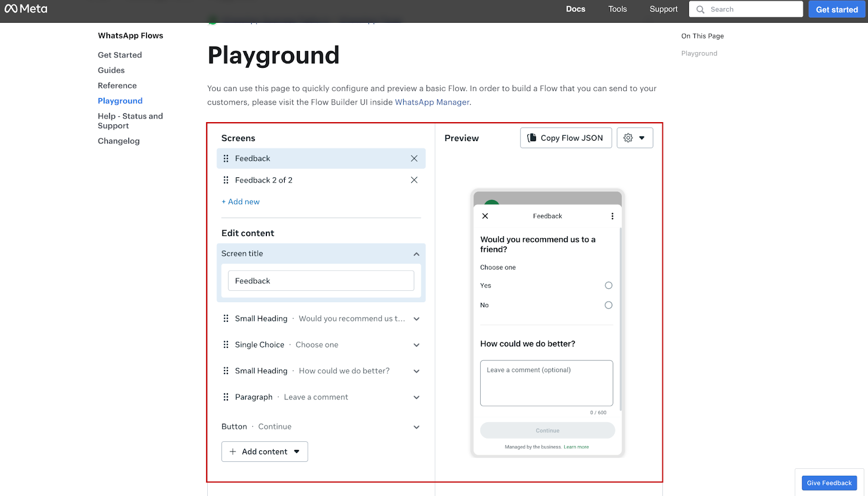Open Reference in sidebar

point(117,85)
